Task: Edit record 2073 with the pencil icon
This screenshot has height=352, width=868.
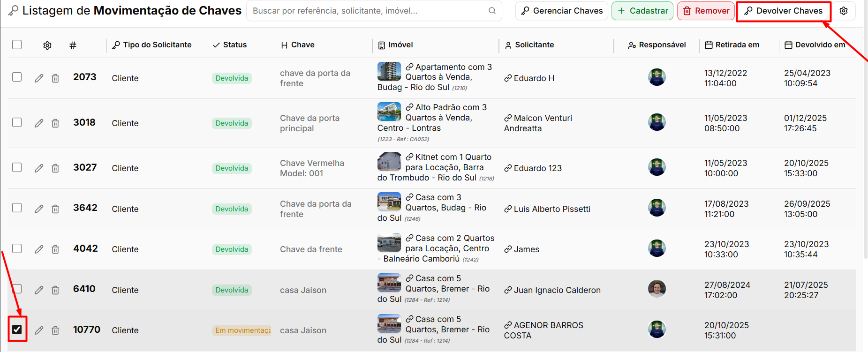Action: coord(39,78)
